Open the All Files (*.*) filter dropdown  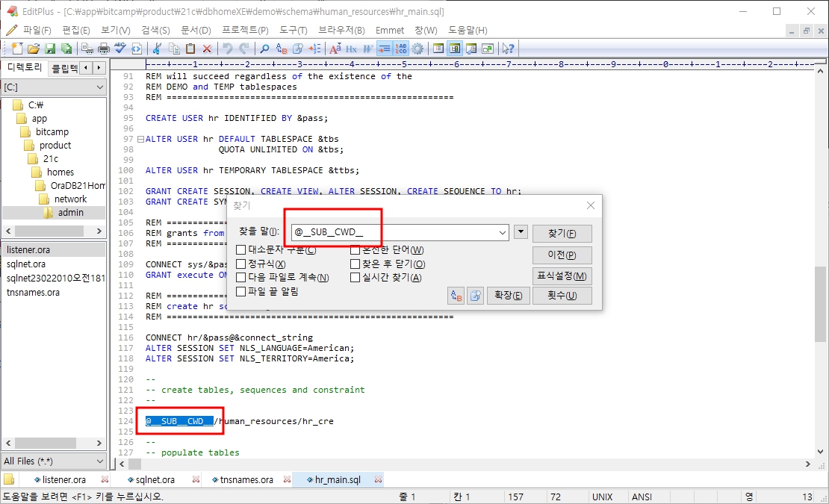(x=101, y=461)
